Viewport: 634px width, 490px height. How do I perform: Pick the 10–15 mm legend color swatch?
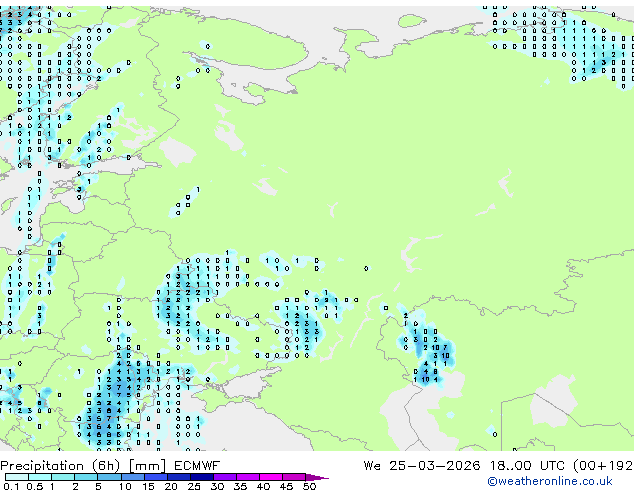133,477
